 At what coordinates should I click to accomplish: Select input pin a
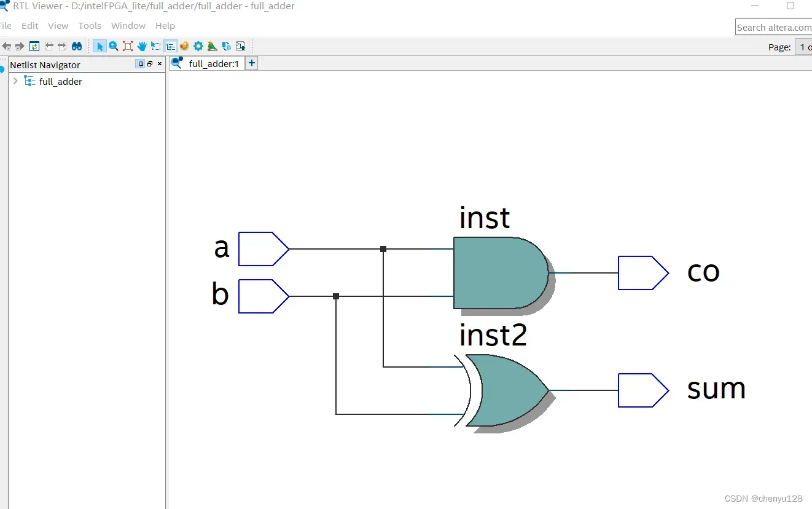click(264, 249)
